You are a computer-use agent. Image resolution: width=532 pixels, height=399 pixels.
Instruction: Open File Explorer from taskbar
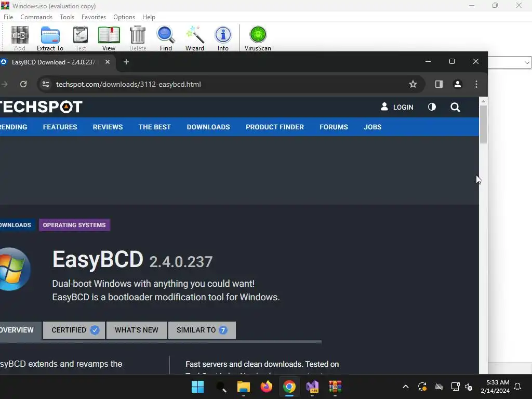pyautogui.click(x=243, y=387)
